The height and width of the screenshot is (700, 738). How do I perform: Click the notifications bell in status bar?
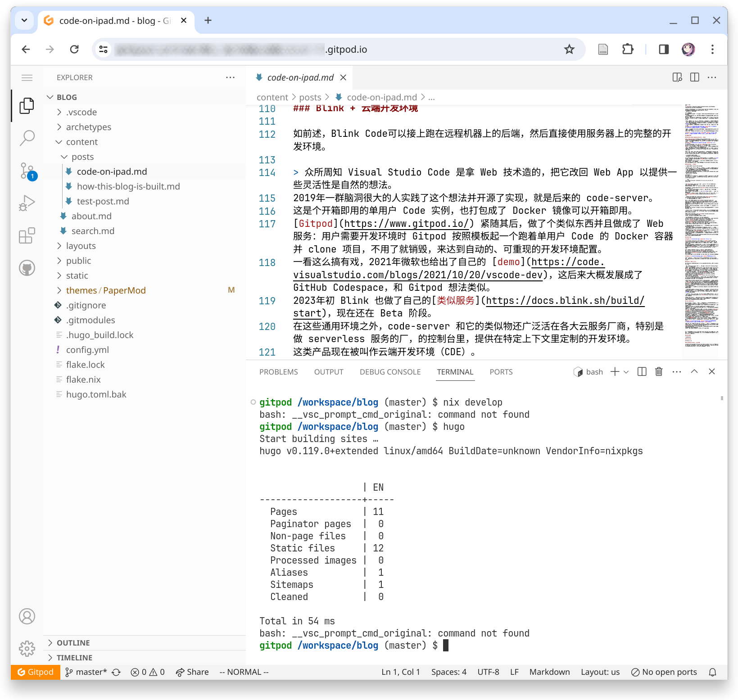point(712,672)
